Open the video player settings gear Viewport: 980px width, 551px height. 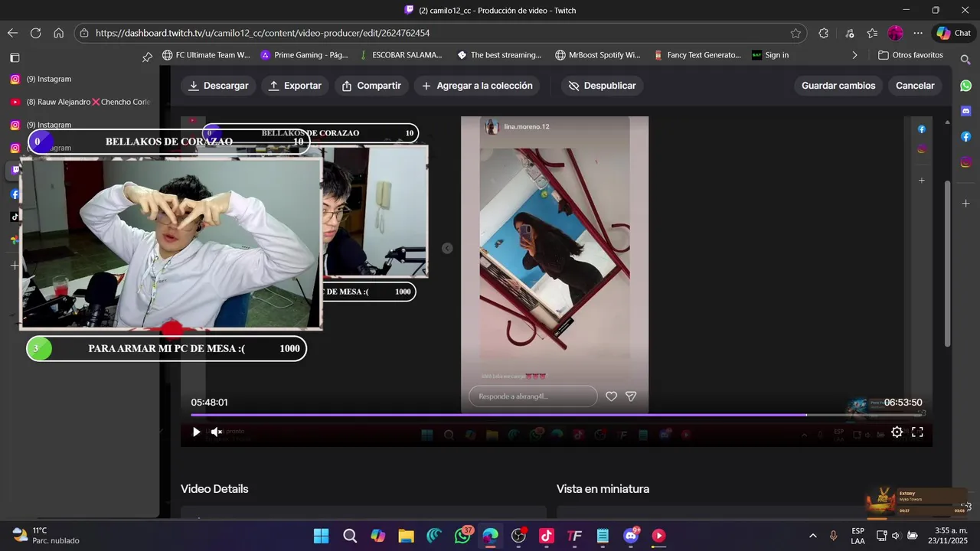[897, 432]
